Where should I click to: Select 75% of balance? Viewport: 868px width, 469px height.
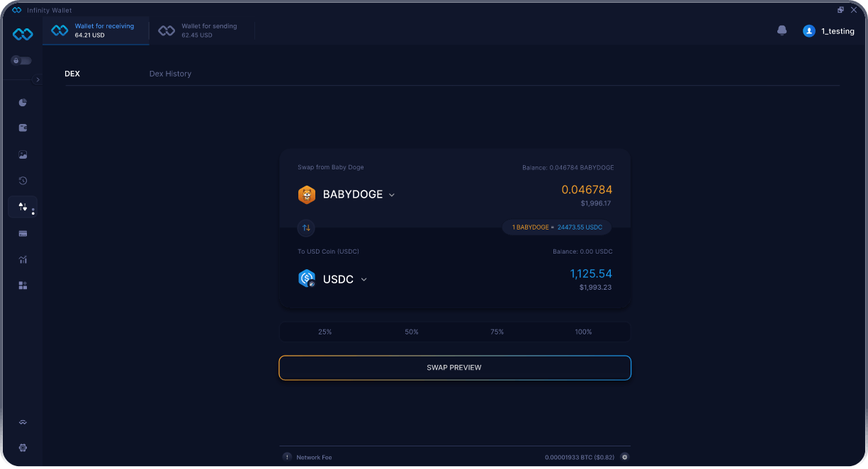(x=497, y=332)
